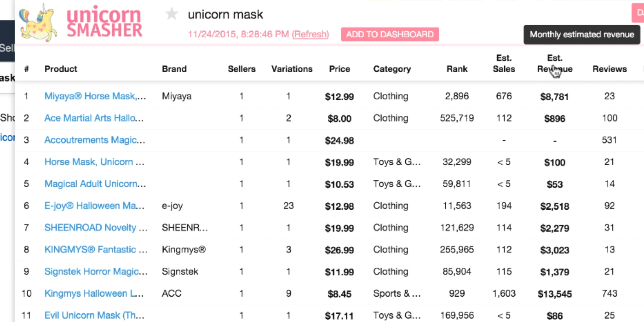Open Evil Unicorn Mask link
This screenshot has height=322, width=644.
94,315
